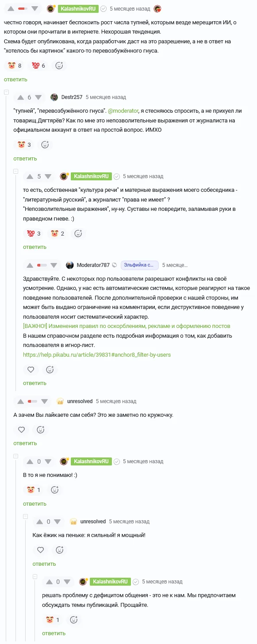Open the unresolved user profile name
The height and width of the screenshot is (644, 257).
pos(80,401)
